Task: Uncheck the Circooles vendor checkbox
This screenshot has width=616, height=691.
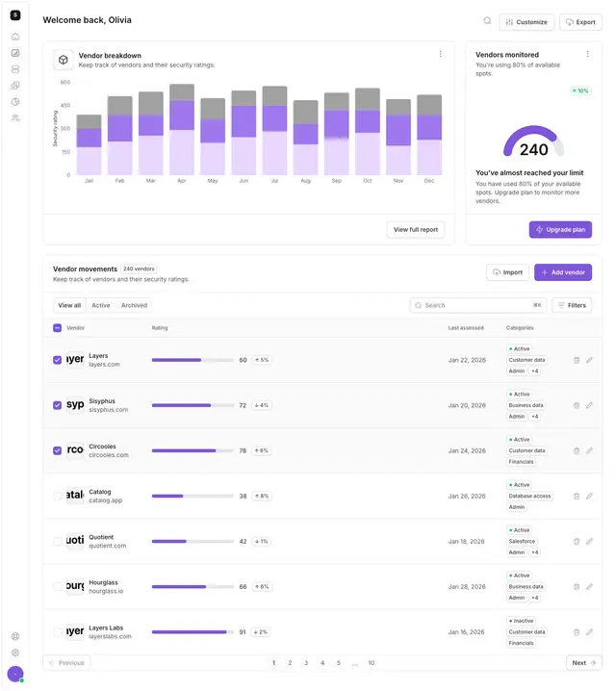Action: click(58, 450)
